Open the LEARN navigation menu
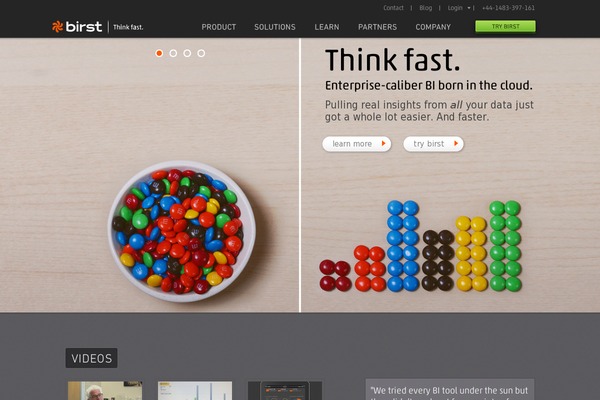Image resolution: width=600 pixels, height=400 pixels. [x=327, y=27]
